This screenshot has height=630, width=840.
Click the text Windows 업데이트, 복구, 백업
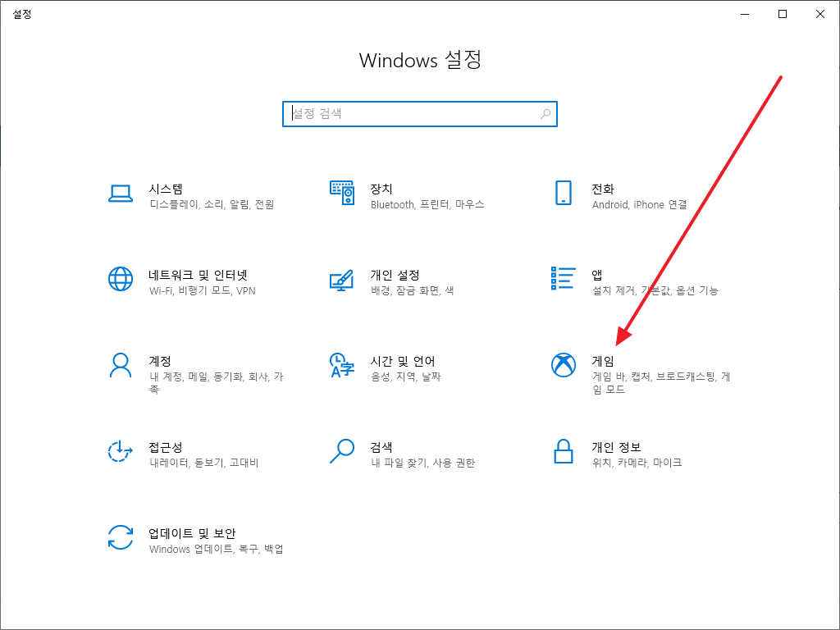point(217,549)
